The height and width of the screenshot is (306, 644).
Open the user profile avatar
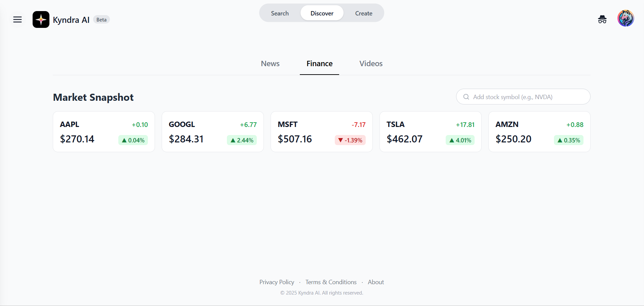click(x=626, y=18)
